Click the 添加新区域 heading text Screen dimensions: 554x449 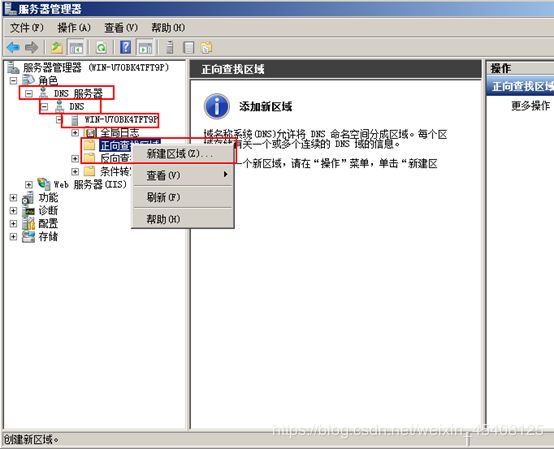point(265,106)
